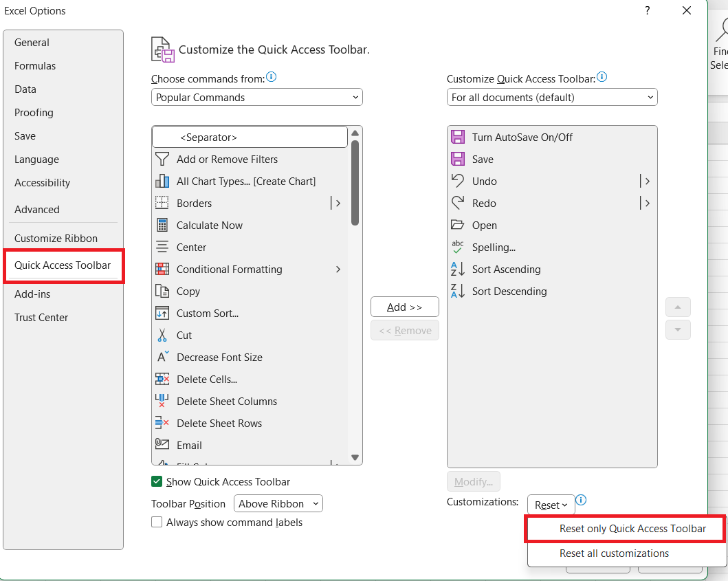The width and height of the screenshot is (728, 581).
Task: Expand the Undo split arrow
Action: [x=646, y=181]
